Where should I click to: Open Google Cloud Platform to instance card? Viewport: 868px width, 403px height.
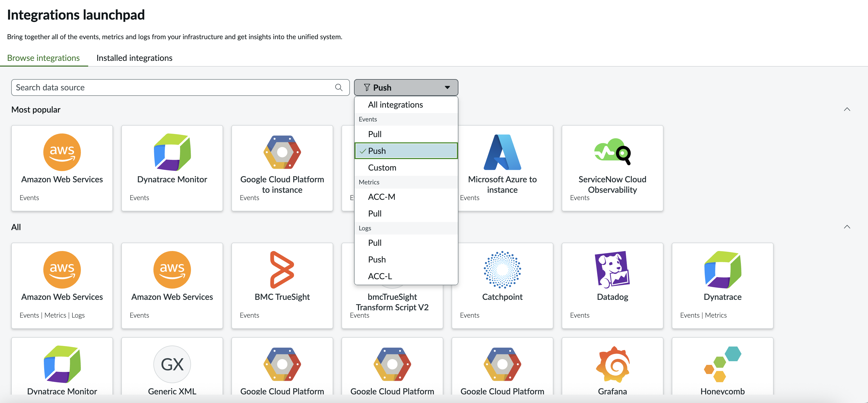pos(282,168)
